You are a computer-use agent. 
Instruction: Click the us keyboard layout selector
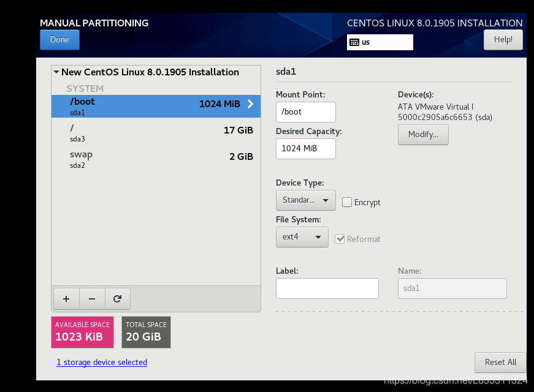tap(380, 42)
